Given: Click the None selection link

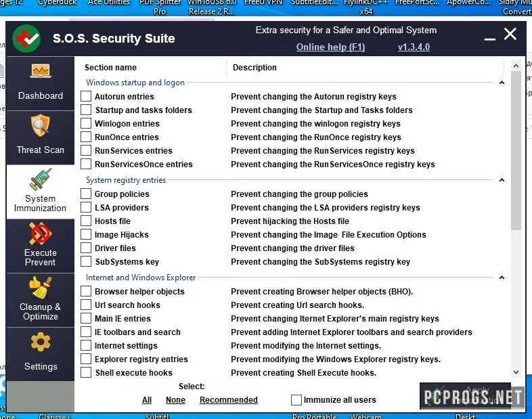Looking at the screenshot, I should (175, 400).
